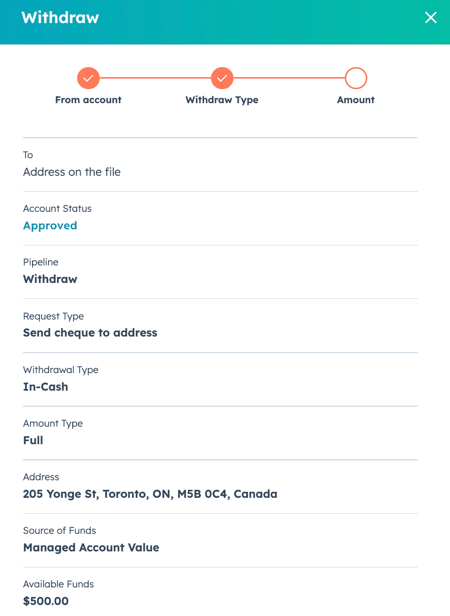Click the In-Cash withdrawal type value

[x=46, y=387]
